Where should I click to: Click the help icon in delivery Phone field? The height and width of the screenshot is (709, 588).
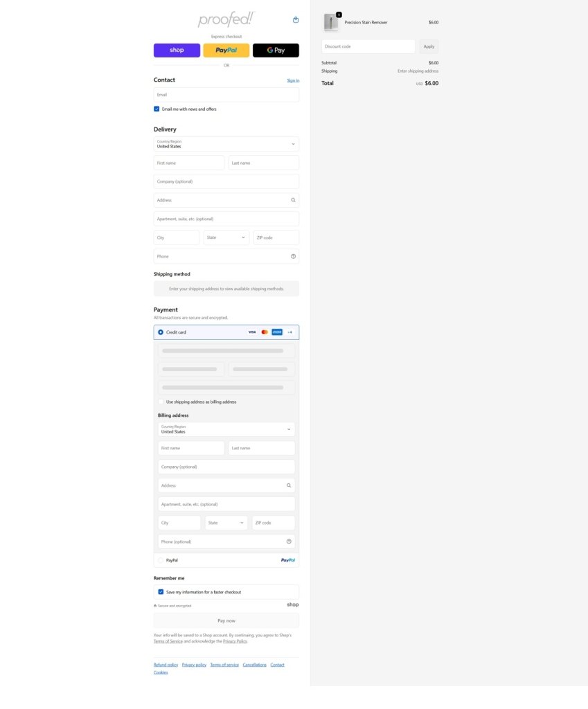click(293, 256)
